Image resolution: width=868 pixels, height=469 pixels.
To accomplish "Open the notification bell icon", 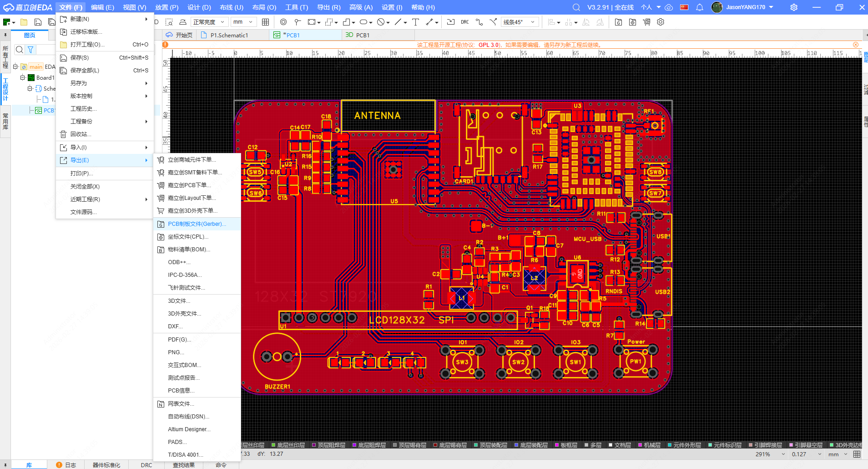I will click(700, 7).
